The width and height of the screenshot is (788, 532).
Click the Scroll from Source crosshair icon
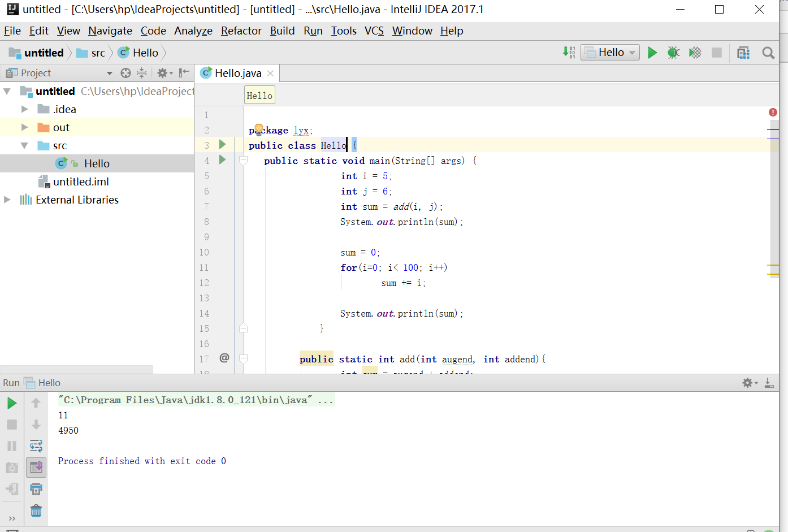pos(125,73)
